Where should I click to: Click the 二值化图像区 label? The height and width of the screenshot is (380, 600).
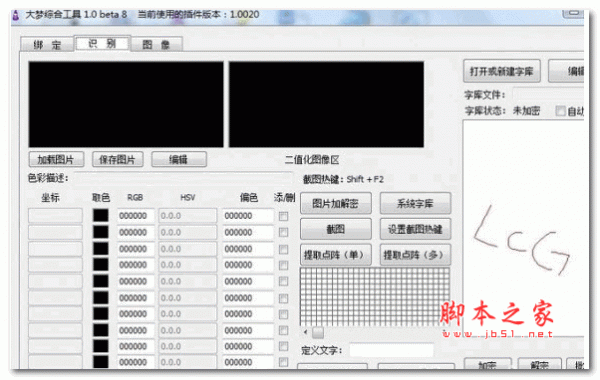tap(312, 160)
